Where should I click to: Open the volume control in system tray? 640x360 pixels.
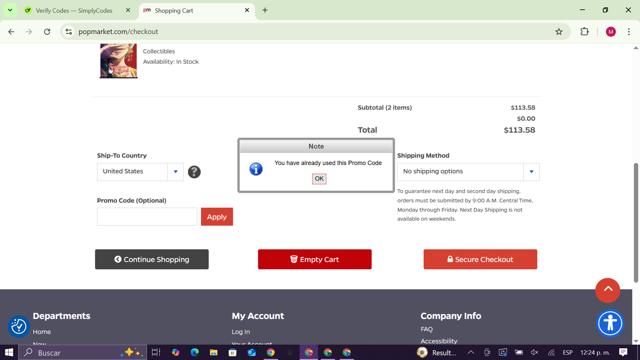pos(535,352)
